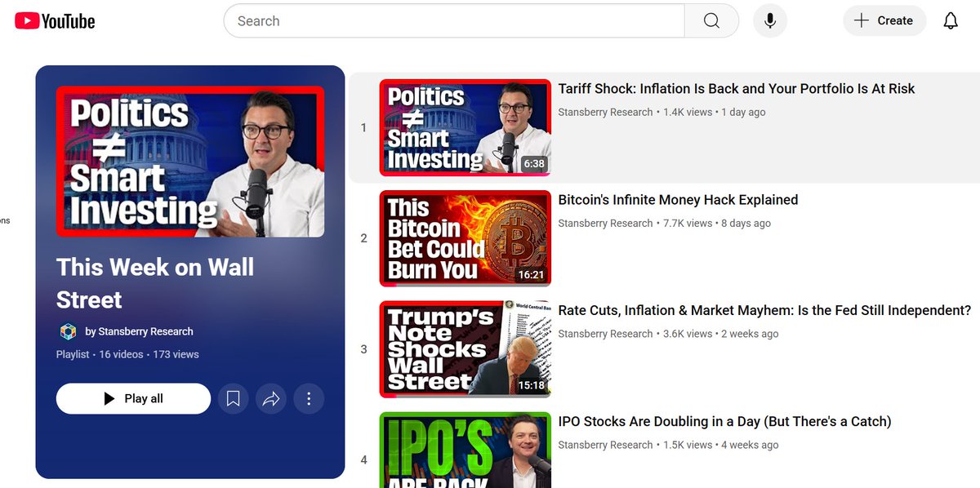Open Stansberry Research channel under Rate Cuts video
The width and height of the screenshot is (980, 488).
tap(605, 335)
